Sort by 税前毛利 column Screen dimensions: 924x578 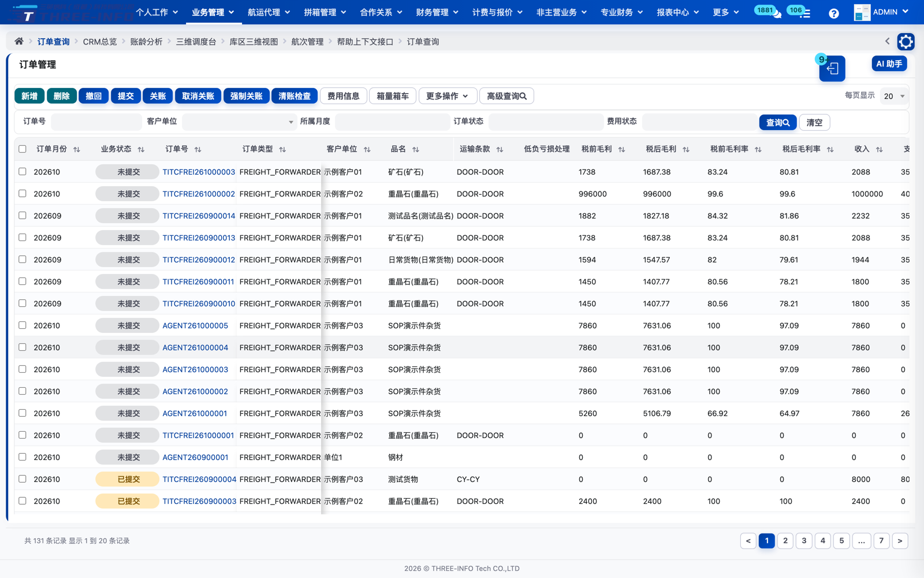click(x=622, y=150)
